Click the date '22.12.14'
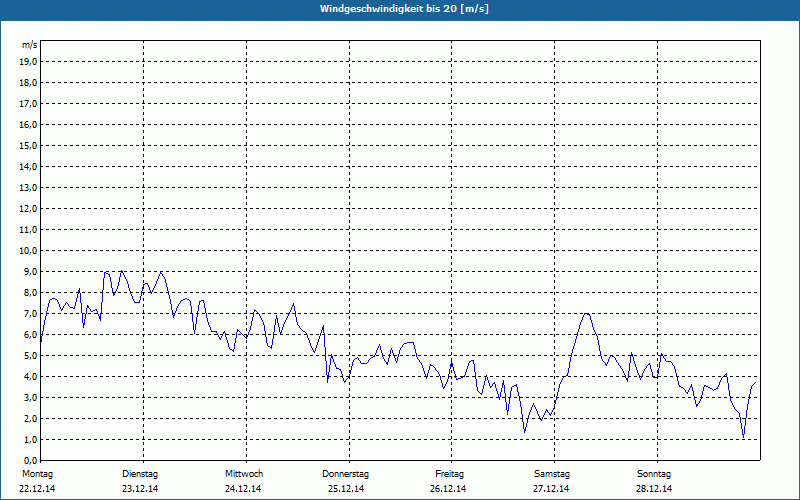The height and width of the screenshot is (500, 800). click(x=37, y=489)
